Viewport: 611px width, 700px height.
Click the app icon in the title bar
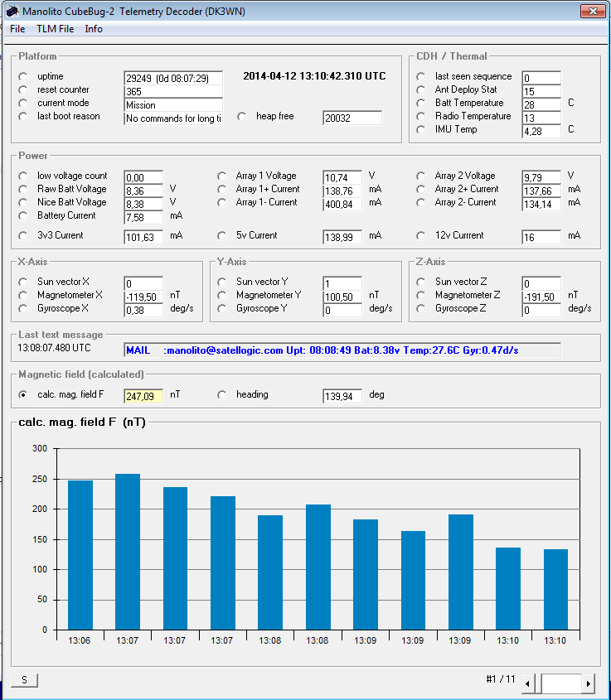(12, 11)
